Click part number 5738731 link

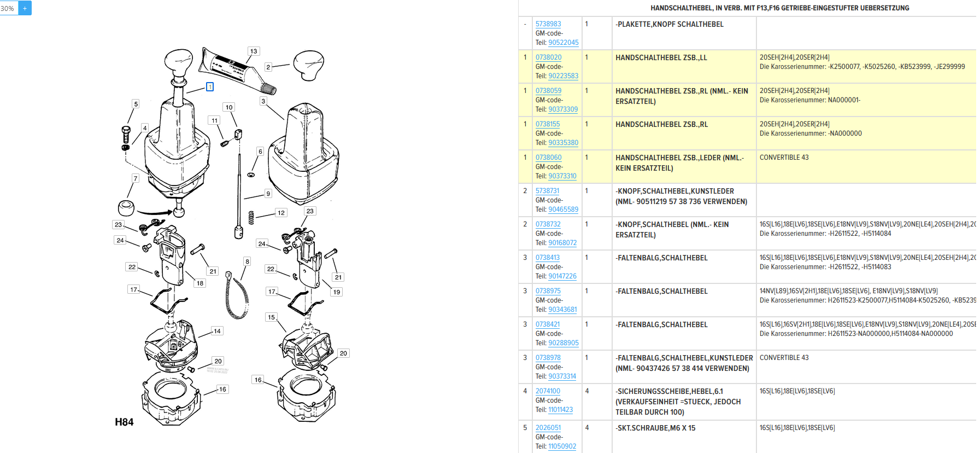point(547,191)
